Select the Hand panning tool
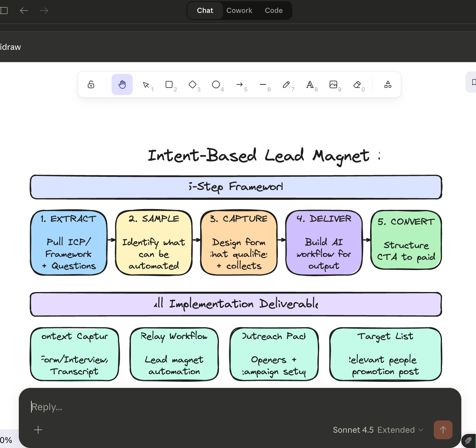The image size is (476, 448). [x=122, y=84]
